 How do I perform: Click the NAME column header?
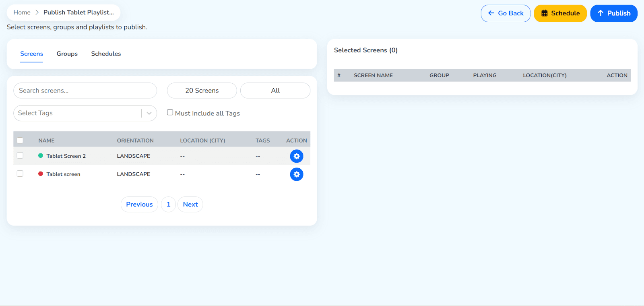46,141
